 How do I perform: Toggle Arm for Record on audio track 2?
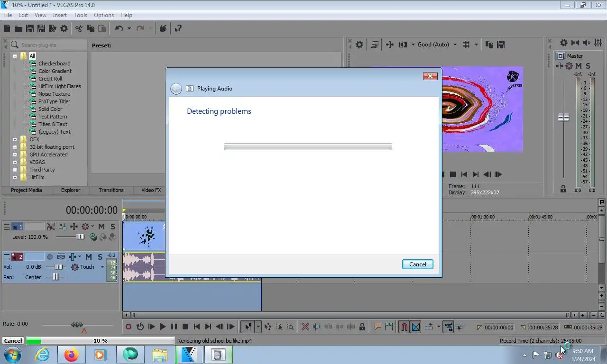point(50,257)
